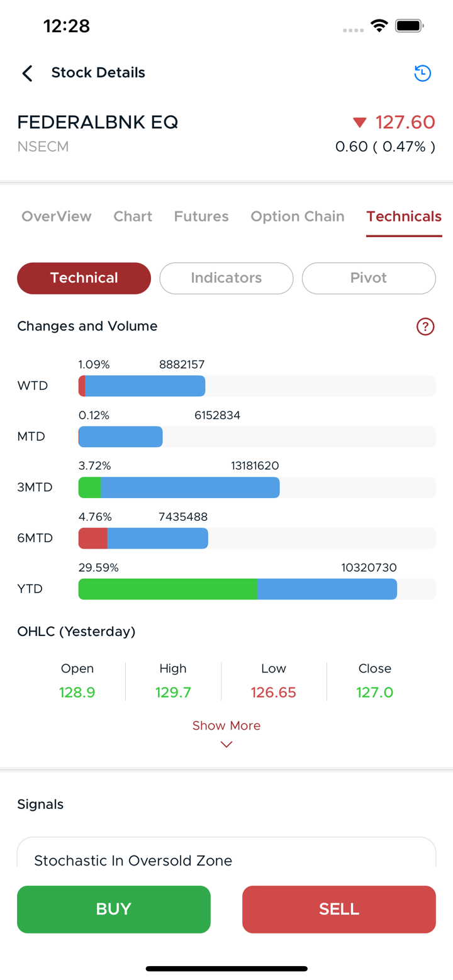The height and width of the screenshot is (980, 453).
Task: Tap the back arrow icon
Action: point(27,74)
